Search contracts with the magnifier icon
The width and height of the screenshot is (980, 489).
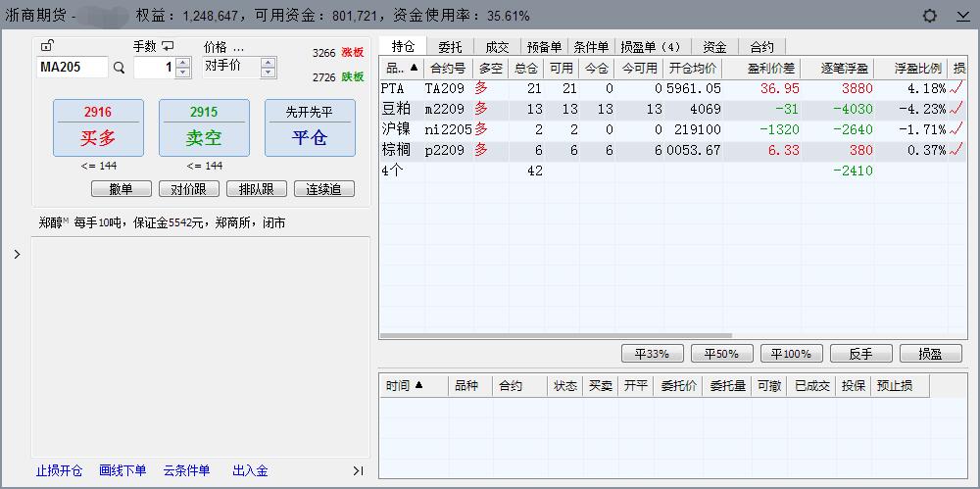[120, 68]
